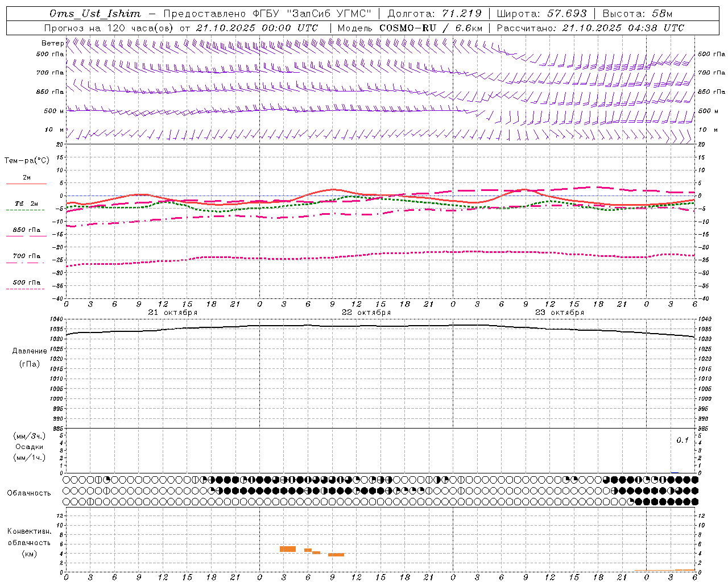Click the computed time 21.10.2025 04:38 UTC
The height and width of the screenshot is (582, 728).
[x=623, y=28]
